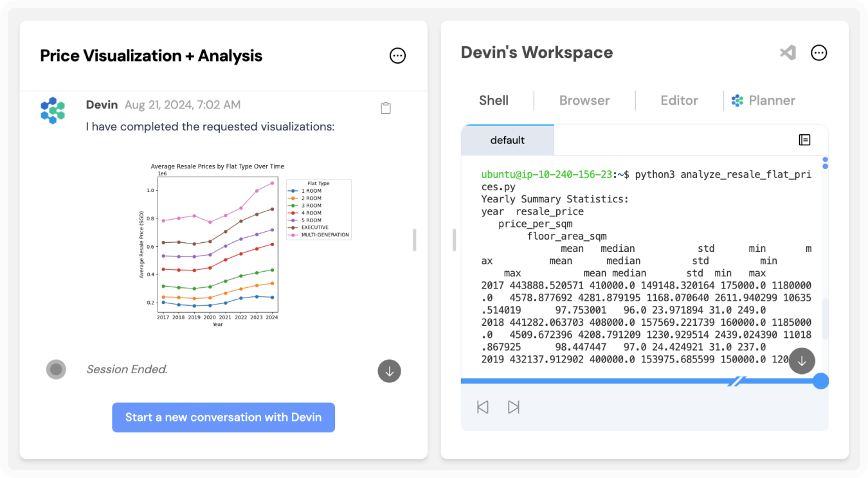Copy Devin's message using the clipboard icon
The height and width of the screenshot is (478, 868).
click(x=386, y=108)
